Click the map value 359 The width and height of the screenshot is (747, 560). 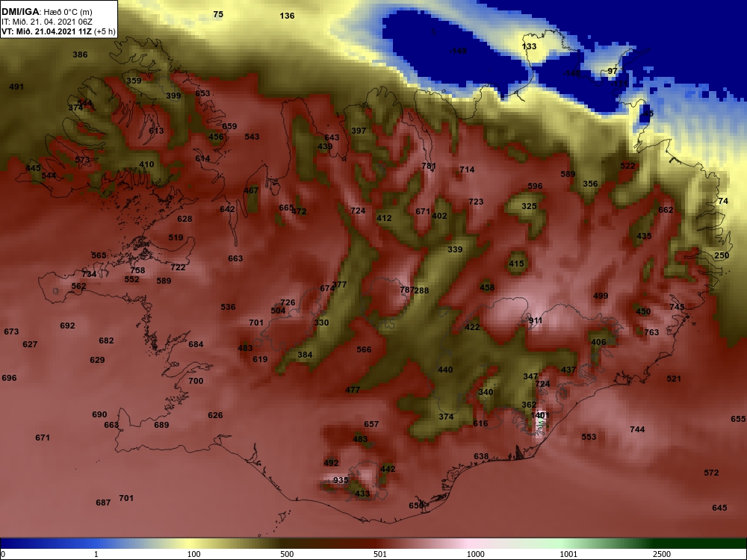134,81
